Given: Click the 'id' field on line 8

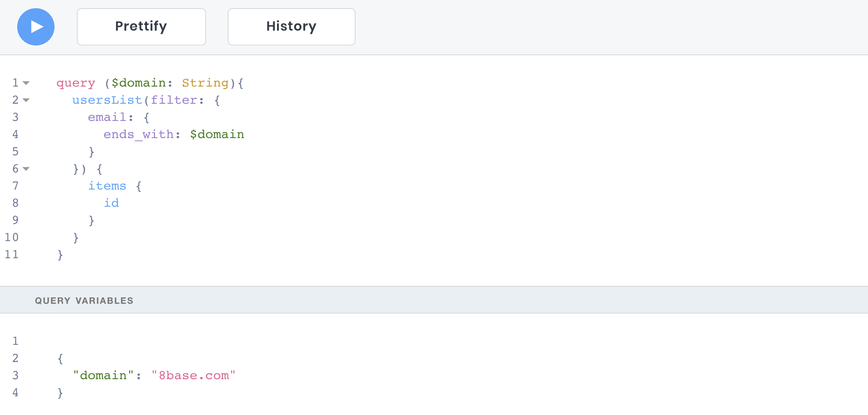Looking at the screenshot, I should point(111,203).
